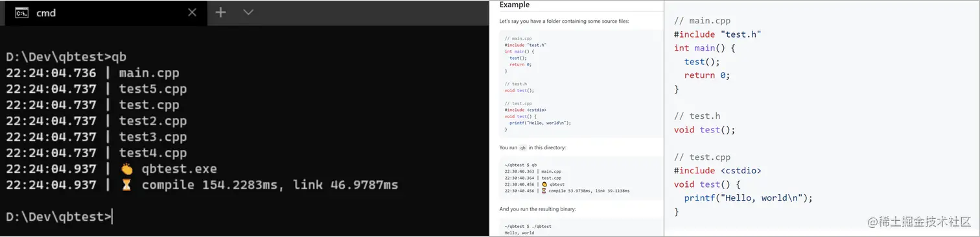Click 'compile 53.9738ms, link 39.1138ms' in docs
The height and width of the screenshot is (237, 980).
589,191
